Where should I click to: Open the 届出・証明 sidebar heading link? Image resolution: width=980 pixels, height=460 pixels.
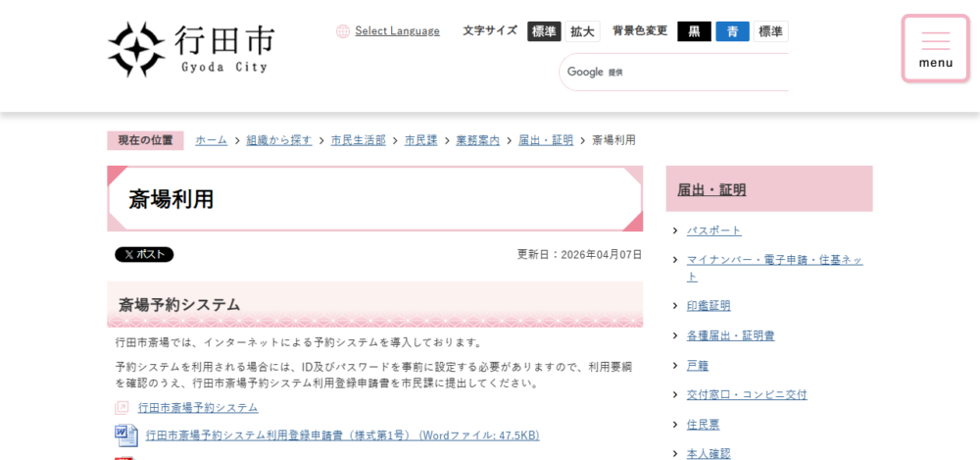[711, 189]
